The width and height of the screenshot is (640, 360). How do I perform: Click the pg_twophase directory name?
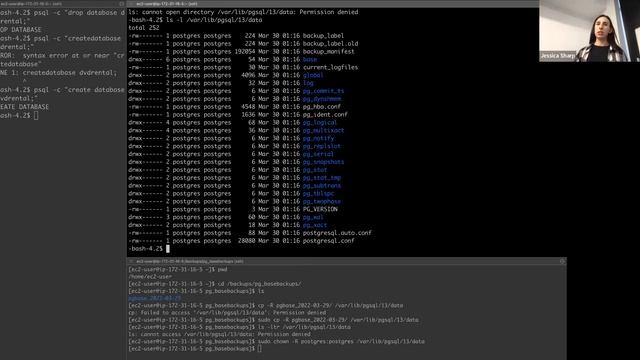pos(322,202)
